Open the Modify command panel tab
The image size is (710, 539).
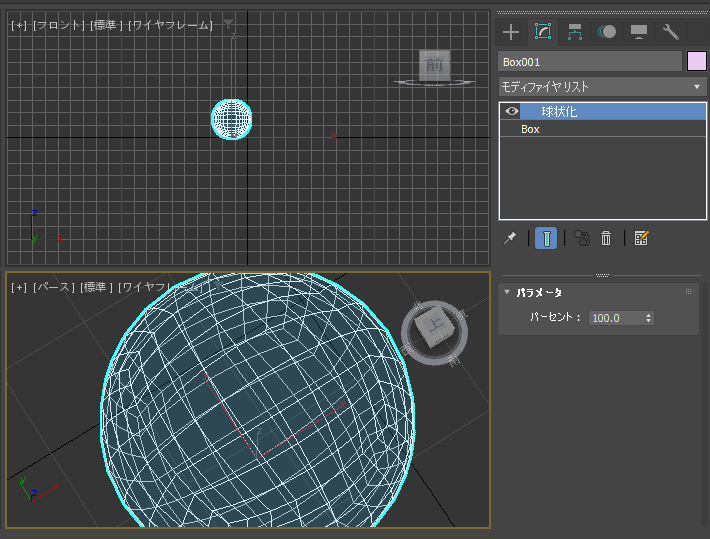[x=543, y=32]
